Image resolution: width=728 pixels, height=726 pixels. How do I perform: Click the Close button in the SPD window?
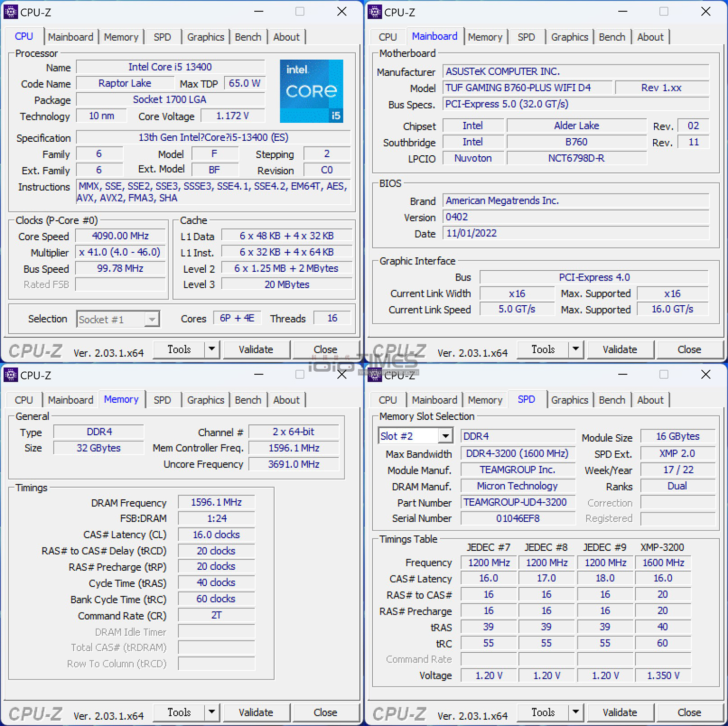coord(689,712)
